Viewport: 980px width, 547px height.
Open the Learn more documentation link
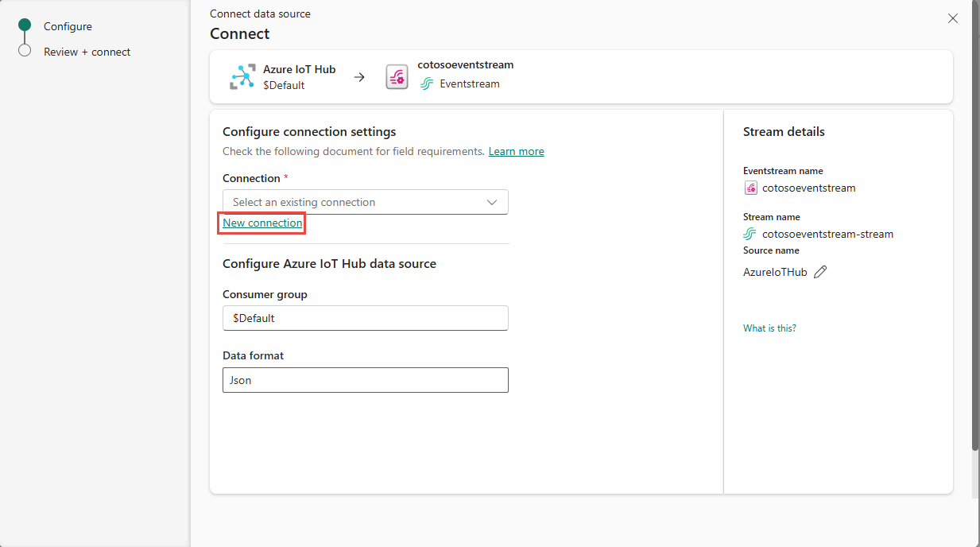pyautogui.click(x=516, y=151)
